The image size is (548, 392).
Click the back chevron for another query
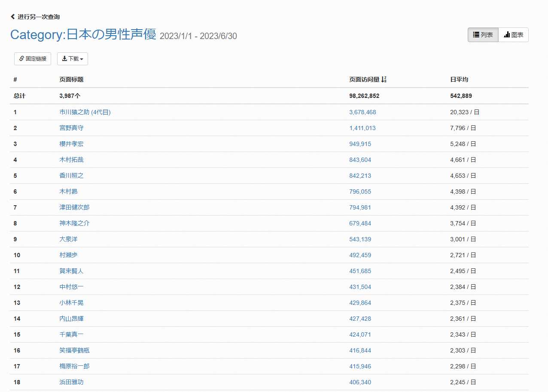coord(13,17)
